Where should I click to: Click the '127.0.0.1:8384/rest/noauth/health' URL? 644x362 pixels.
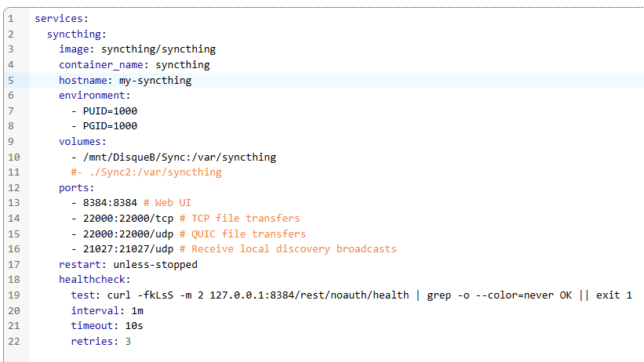pyautogui.click(x=309, y=295)
